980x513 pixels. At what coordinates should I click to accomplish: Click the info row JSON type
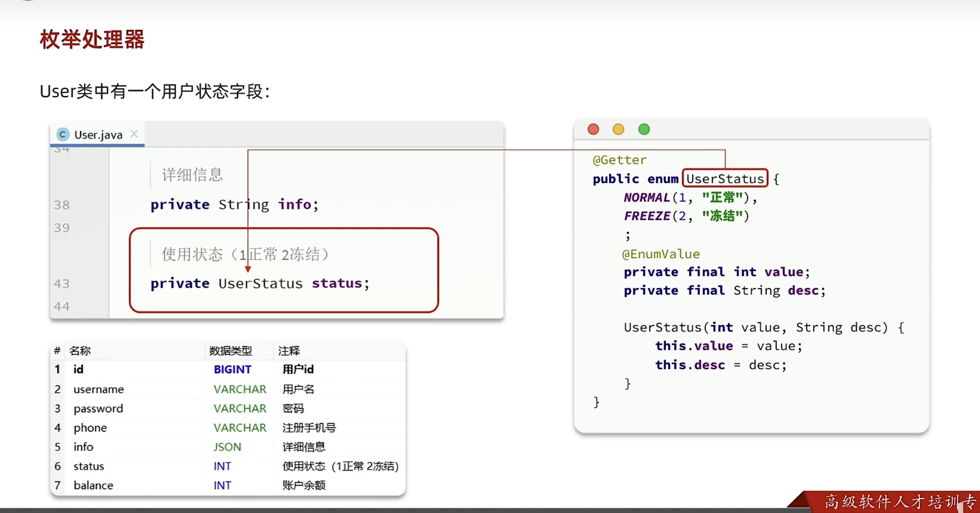227,447
